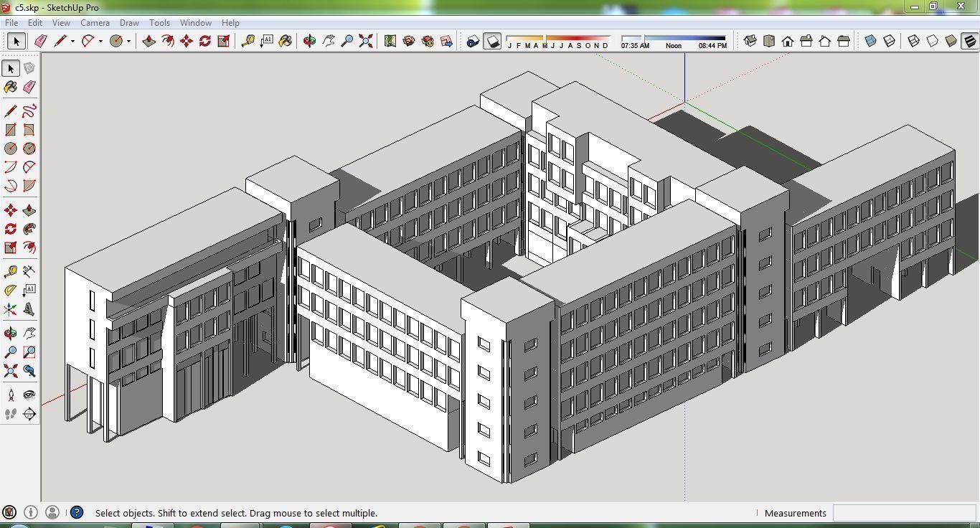This screenshot has width=980, height=528.
Task: Click the '07:35 AM' sunrise label
Action: coord(635,46)
